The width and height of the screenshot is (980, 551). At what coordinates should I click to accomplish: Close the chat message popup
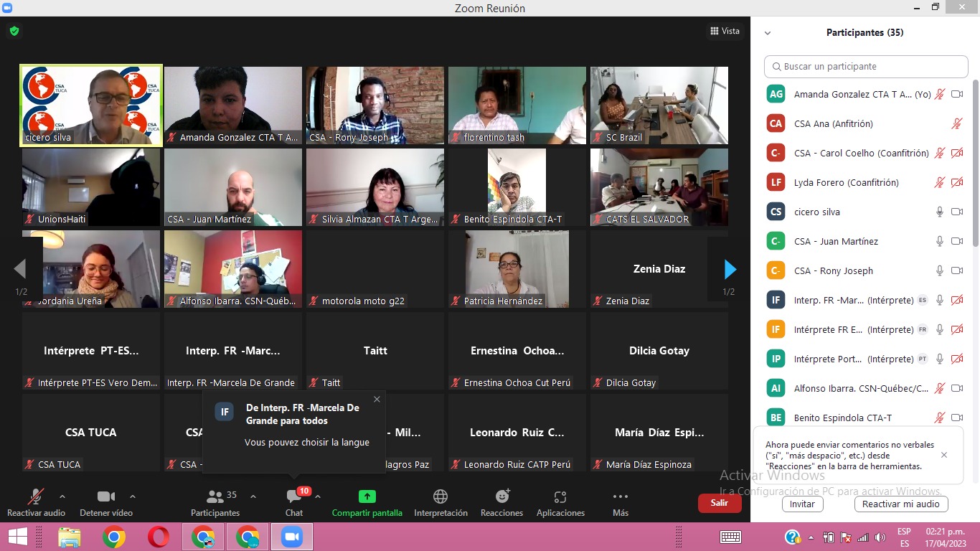pyautogui.click(x=377, y=400)
